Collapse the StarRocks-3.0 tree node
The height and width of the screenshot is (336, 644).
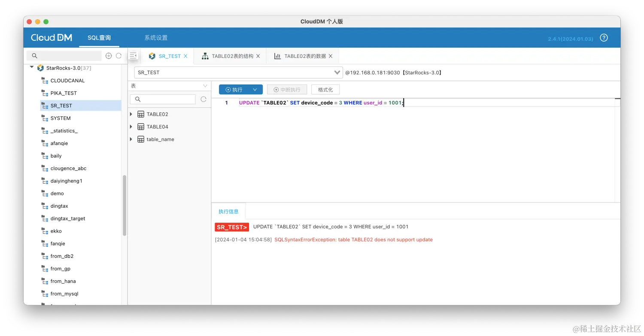pyautogui.click(x=32, y=67)
